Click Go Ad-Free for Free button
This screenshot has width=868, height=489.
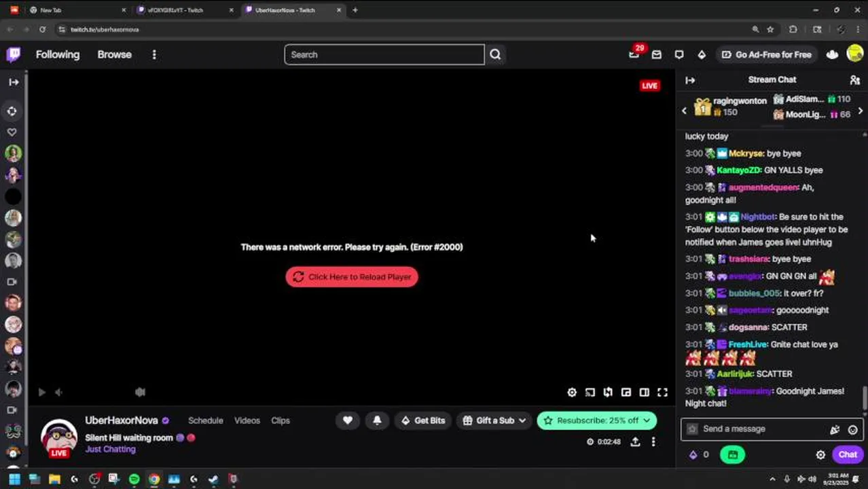click(x=766, y=54)
